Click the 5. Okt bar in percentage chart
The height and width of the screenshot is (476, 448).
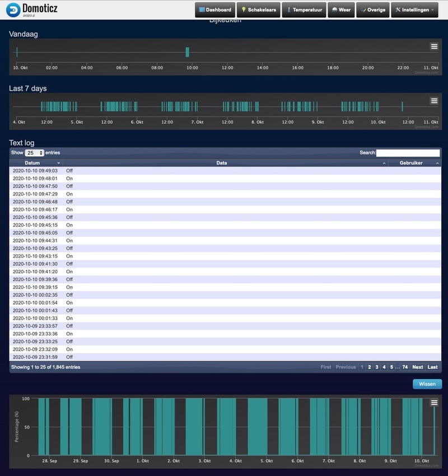tap(258, 427)
